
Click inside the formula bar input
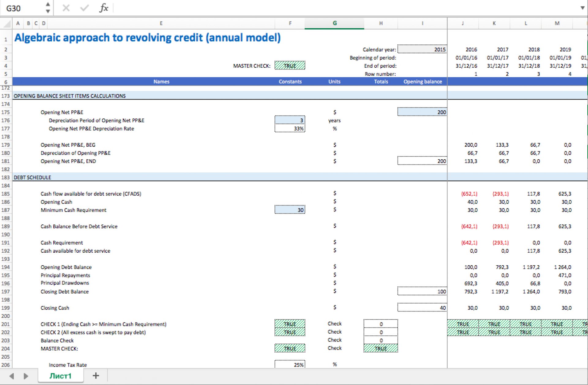click(x=346, y=8)
